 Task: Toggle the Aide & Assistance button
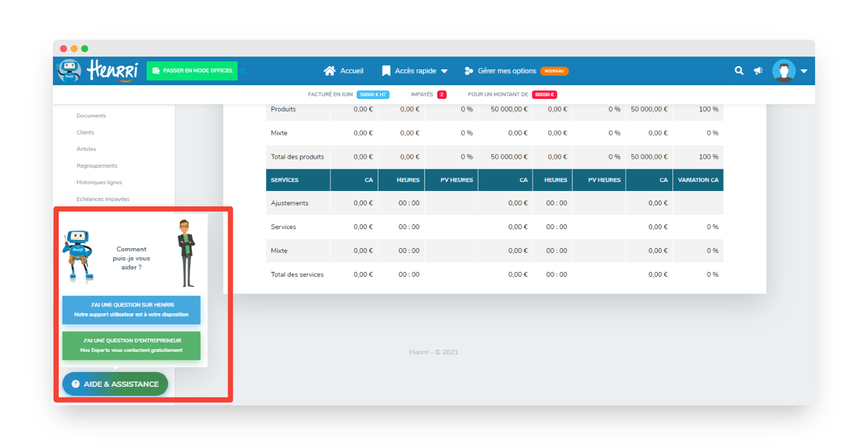(115, 384)
